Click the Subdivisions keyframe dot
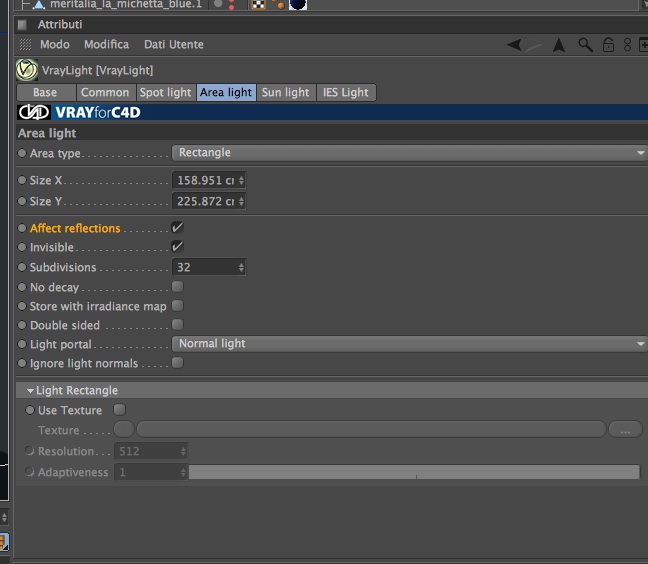This screenshot has height=564, width=648. point(22,267)
